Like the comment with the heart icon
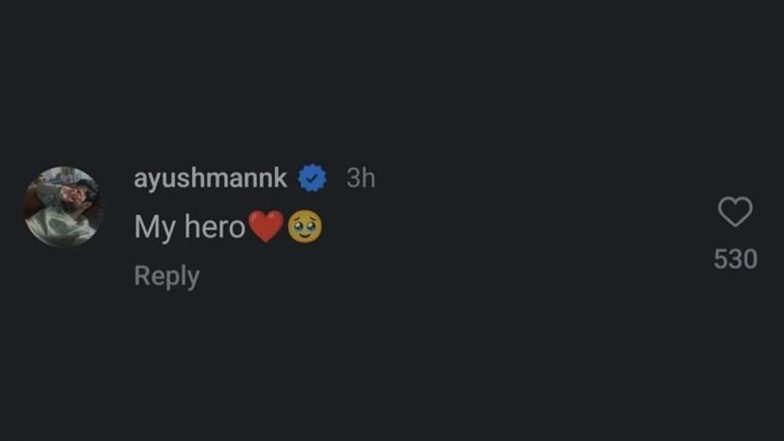 point(735,212)
